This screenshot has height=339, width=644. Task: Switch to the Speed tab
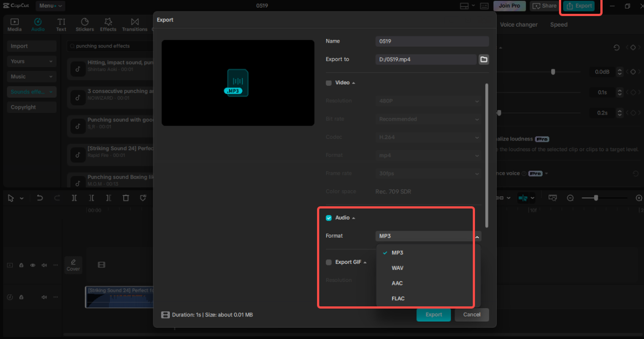[558, 24]
